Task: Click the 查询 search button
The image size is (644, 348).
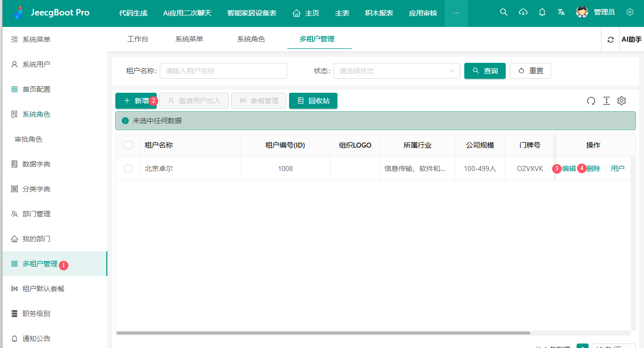Action: point(485,71)
